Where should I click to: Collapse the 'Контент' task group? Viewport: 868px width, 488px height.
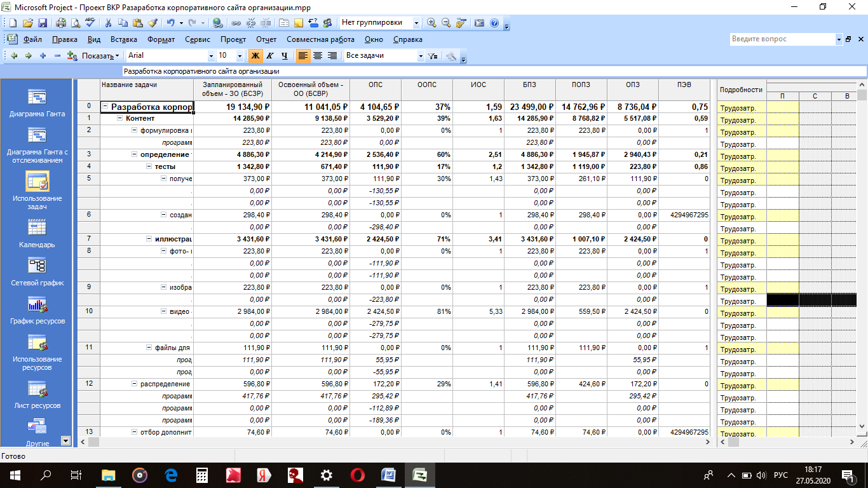pos(120,119)
